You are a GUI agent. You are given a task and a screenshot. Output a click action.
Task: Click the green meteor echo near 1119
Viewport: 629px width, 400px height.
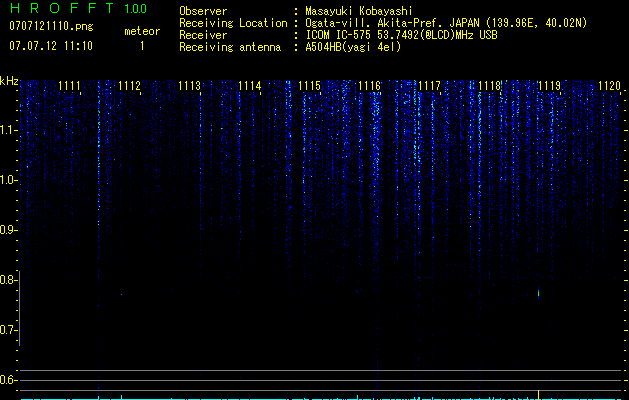(538, 294)
